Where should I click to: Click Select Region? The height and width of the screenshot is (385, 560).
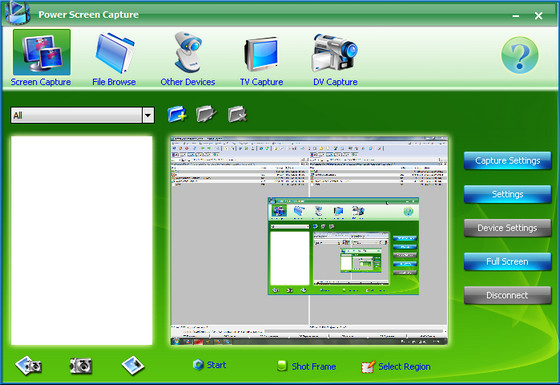click(396, 367)
